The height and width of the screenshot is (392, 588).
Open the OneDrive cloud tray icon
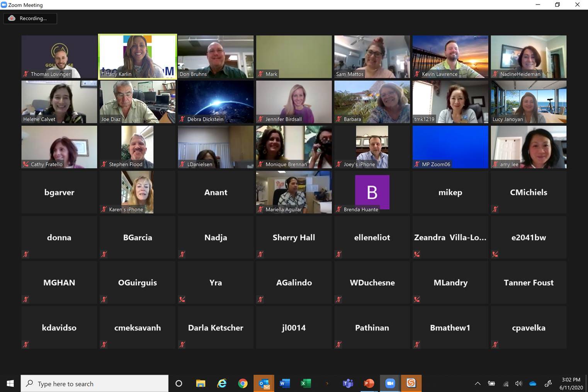point(533,383)
